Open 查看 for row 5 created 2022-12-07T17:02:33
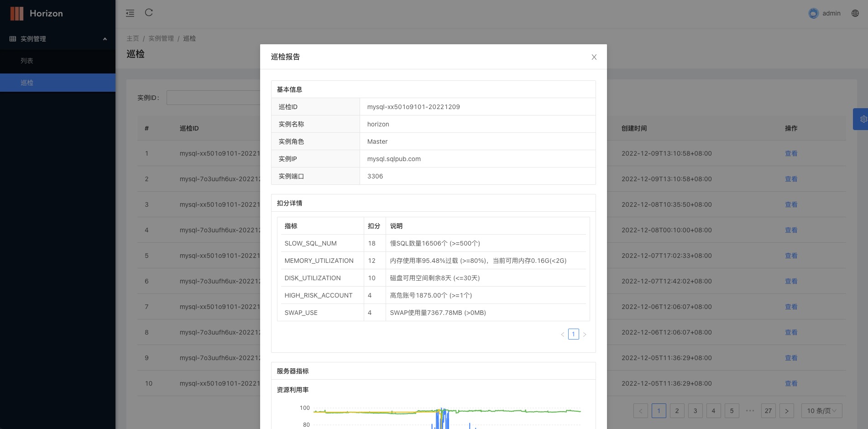The image size is (868, 429). point(791,256)
